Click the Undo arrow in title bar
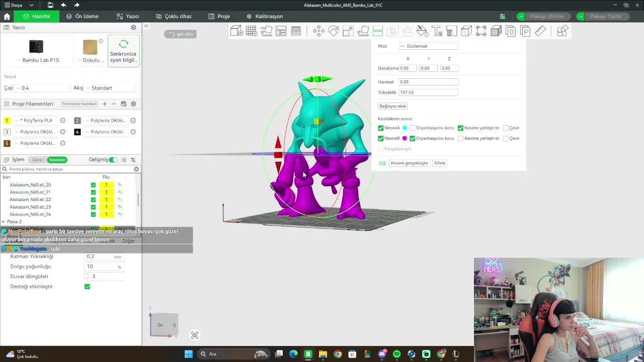 (63, 5)
